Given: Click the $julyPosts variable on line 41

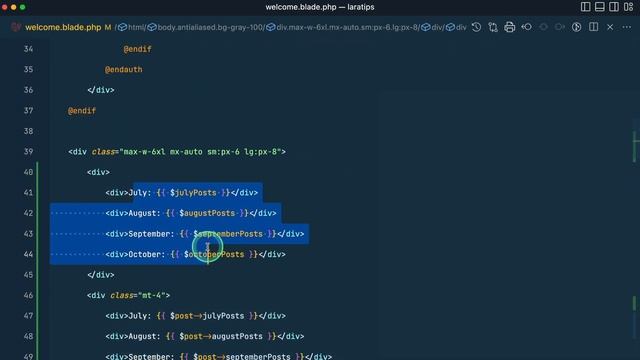Looking at the screenshot, I should 193,193.
